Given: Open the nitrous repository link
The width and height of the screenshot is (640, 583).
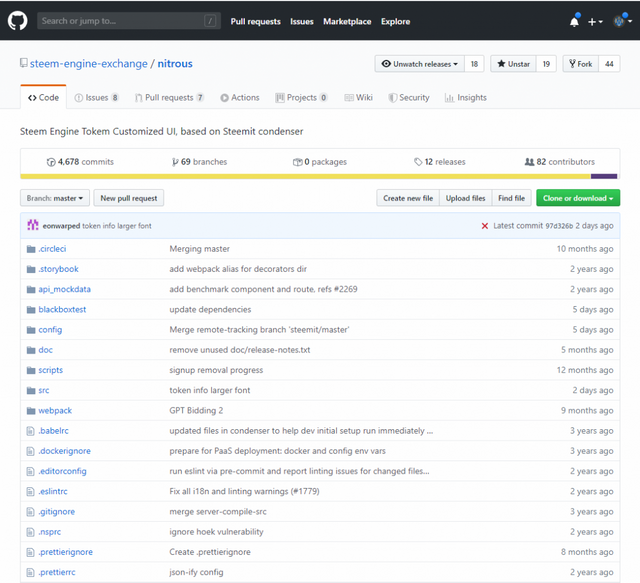Looking at the screenshot, I should (175, 64).
